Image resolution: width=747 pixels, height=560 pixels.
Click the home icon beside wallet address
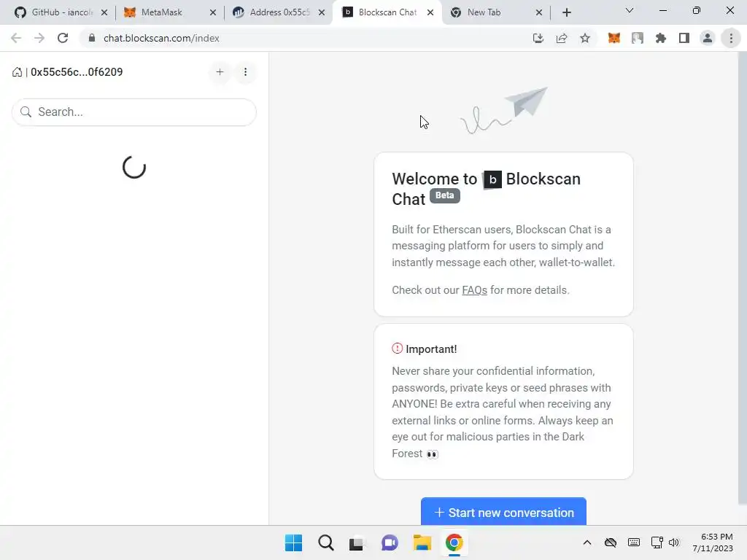[x=18, y=72]
